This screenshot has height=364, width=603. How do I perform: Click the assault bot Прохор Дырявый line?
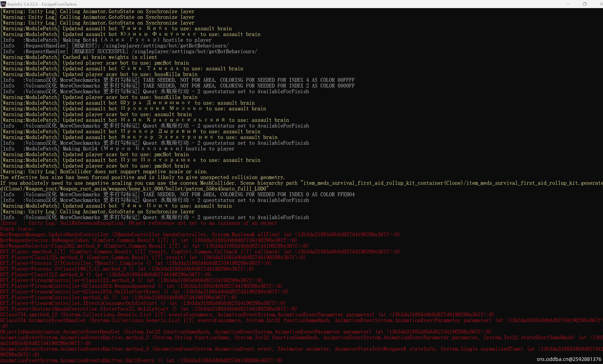[130, 131]
